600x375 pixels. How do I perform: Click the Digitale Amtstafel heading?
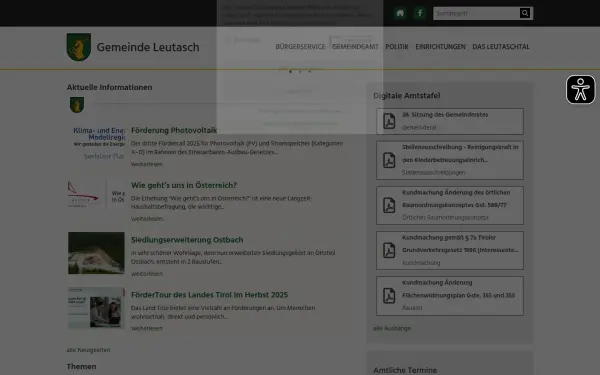coord(407,96)
